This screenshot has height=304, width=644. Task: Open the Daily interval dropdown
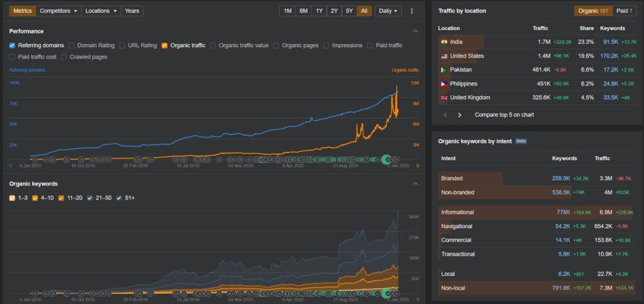(388, 11)
